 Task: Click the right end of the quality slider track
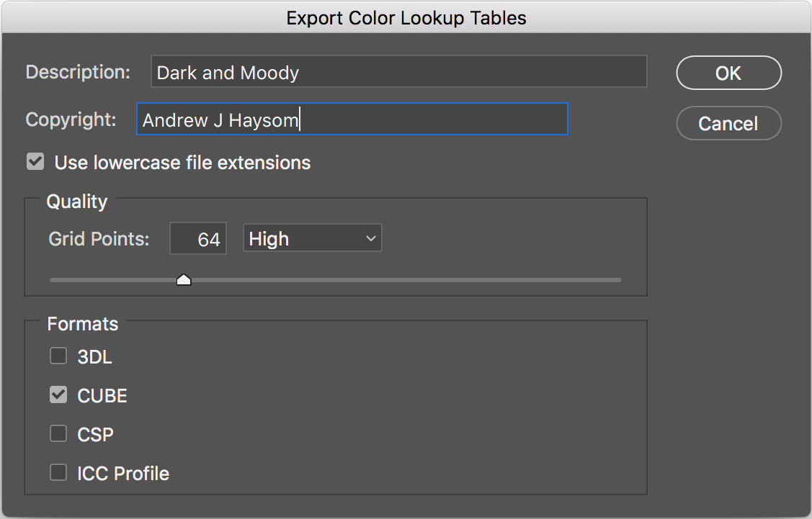(x=617, y=279)
